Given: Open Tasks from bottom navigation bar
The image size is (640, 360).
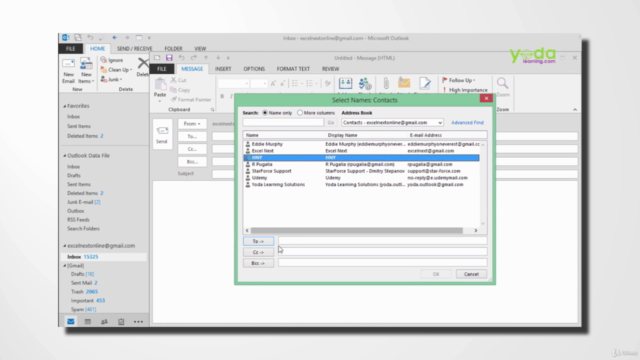Looking at the screenshot, I should [x=121, y=322].
